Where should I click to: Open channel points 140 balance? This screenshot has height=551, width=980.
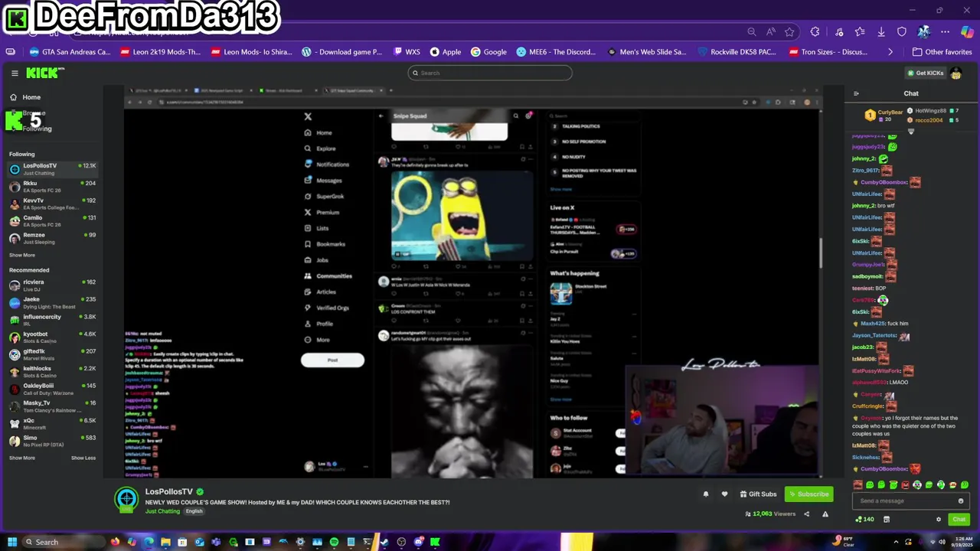pyautogui.click(x=865, y=520)
